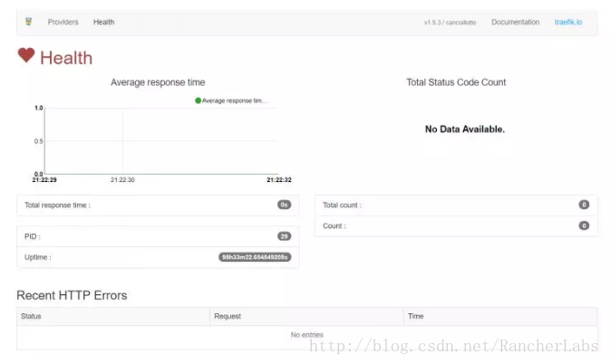This screenshot has height=364, width=610.
Task: Click the PID label
Action: (x=33, y=236)
